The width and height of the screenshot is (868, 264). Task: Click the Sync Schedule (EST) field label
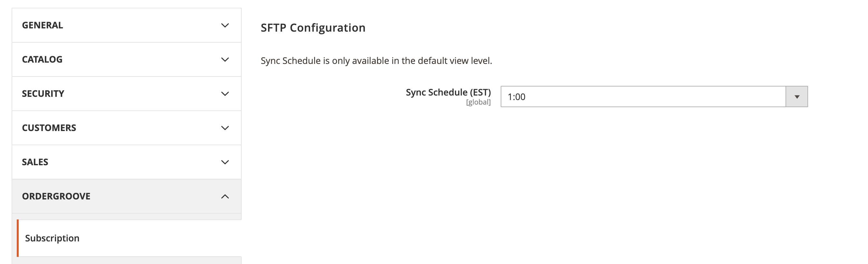click(x=448, y=92)
